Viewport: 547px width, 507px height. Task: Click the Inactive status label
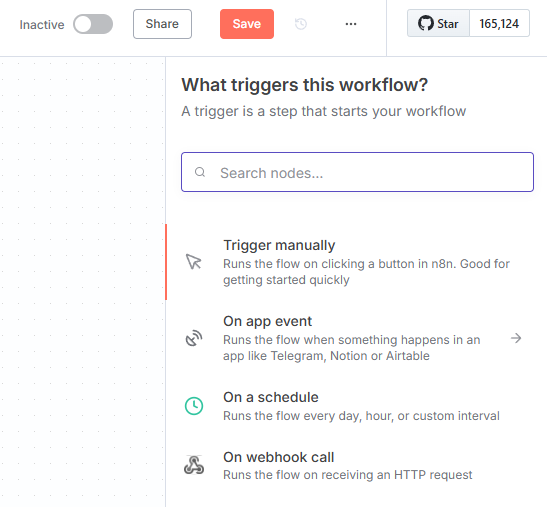(42, 25)
